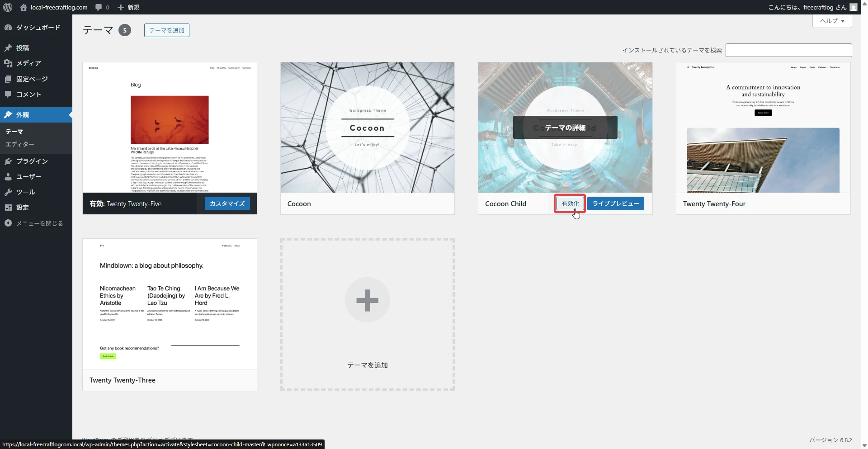
Task: Click メニューを閉じる text link
Action: pyautogui.click(x=40, y=223)
